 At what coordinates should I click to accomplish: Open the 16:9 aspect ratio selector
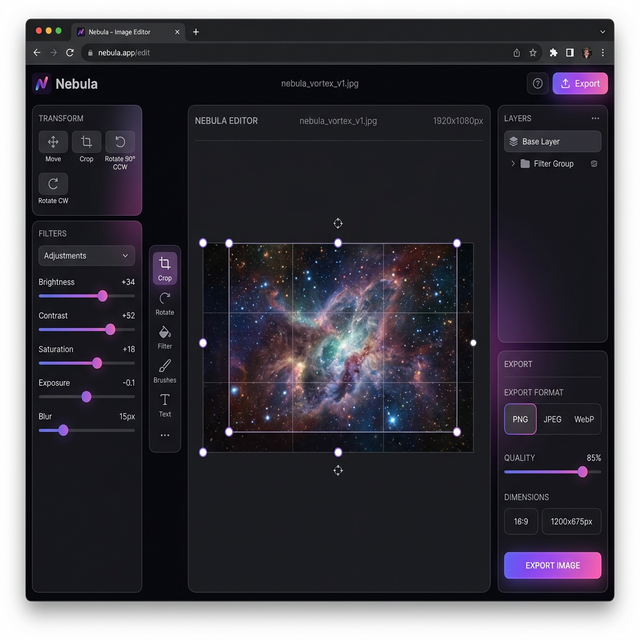click(521, 522)
